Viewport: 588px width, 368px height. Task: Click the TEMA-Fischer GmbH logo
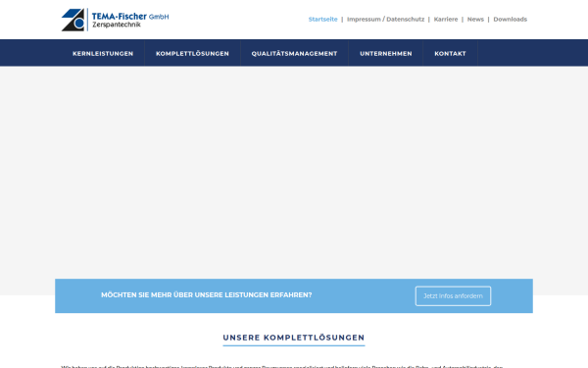[115, 20]
